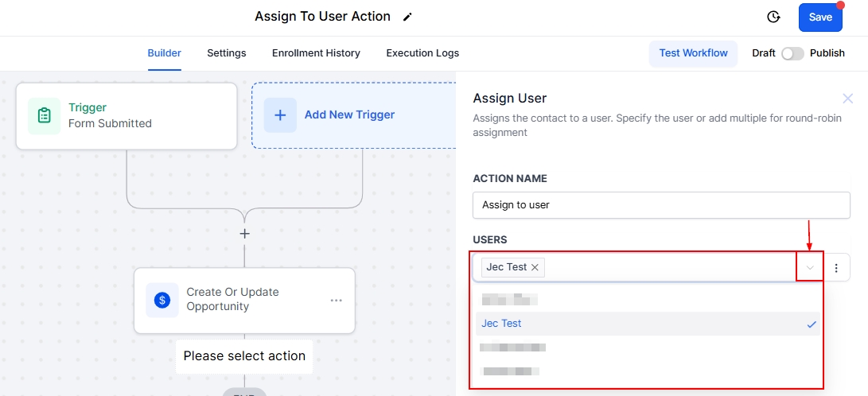The height and width of the screenshot is (396, 868).
Task: Close the Assign User panel
Action: coord(847,99)
